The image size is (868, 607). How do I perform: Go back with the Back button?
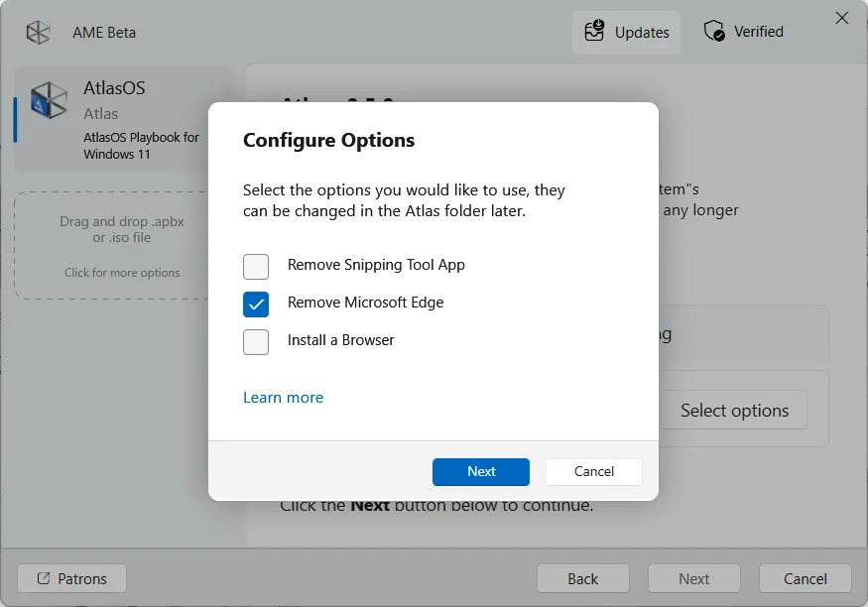click(582, 578)
